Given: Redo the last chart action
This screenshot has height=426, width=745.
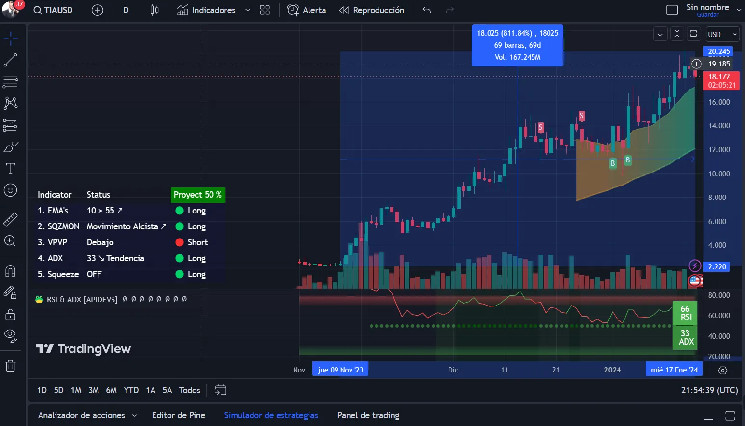Looking at the screenshot, I should pyautogui.click(x=449, y=10).
